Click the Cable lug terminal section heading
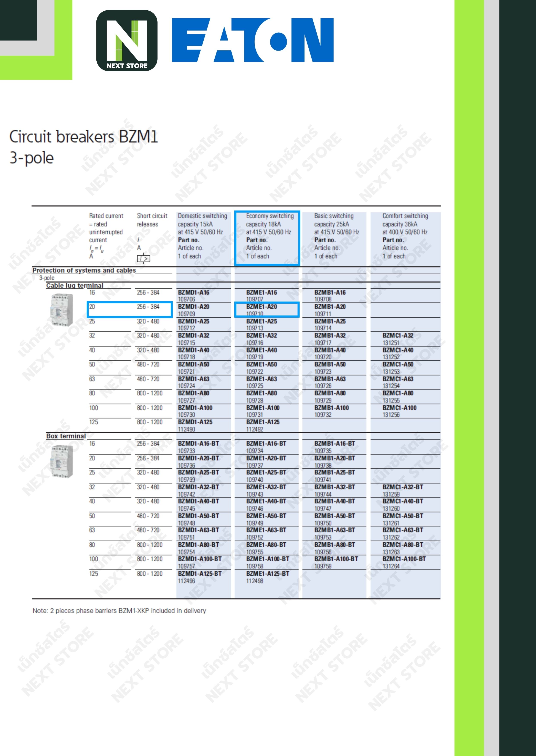Screen dimensions: 536x756 tap(75, 285)
